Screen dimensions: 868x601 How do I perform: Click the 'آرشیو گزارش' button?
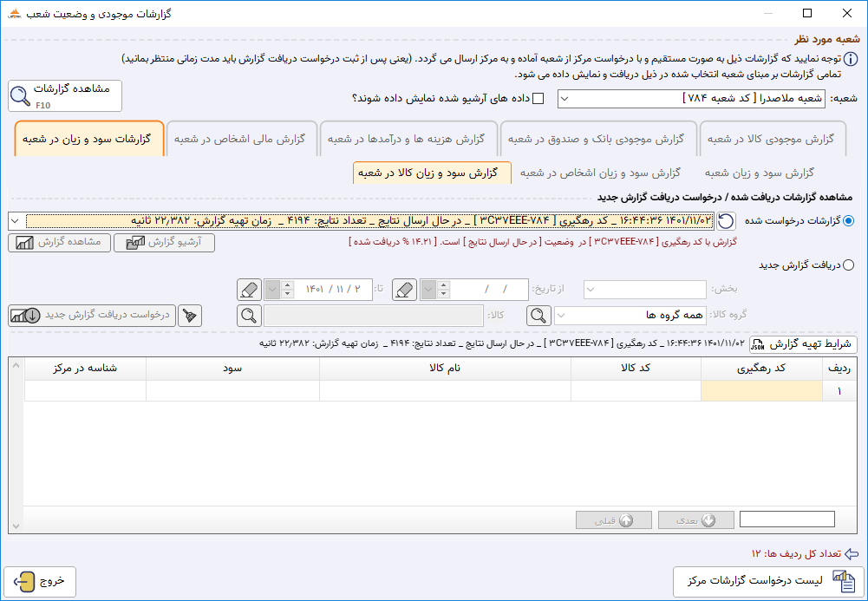point(165,242)
